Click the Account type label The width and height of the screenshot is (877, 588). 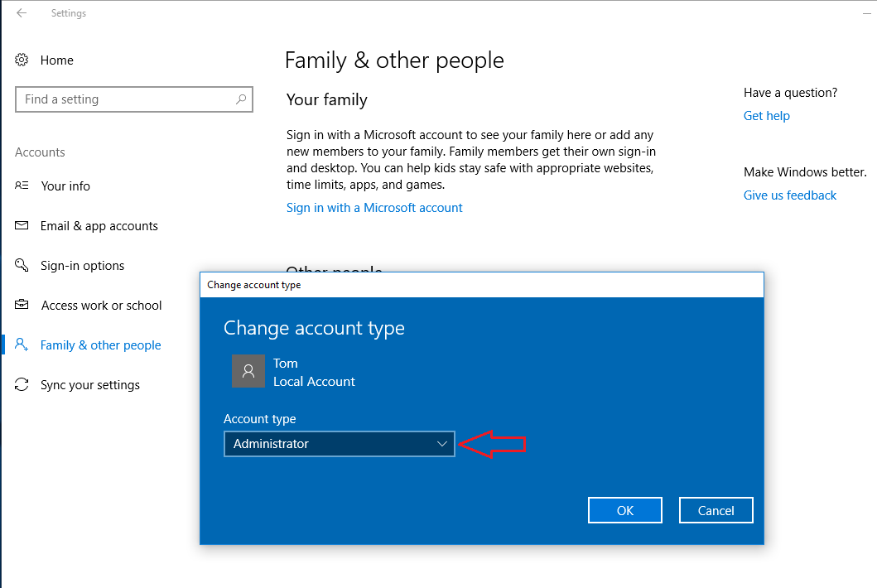(259, 419)
